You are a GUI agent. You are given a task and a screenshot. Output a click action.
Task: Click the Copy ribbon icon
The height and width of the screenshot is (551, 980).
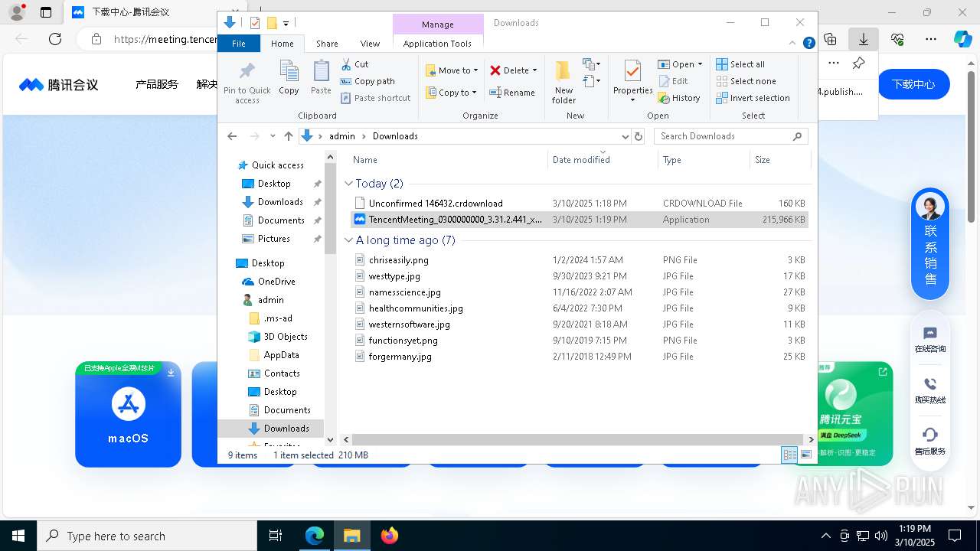[x=289, y=77]
